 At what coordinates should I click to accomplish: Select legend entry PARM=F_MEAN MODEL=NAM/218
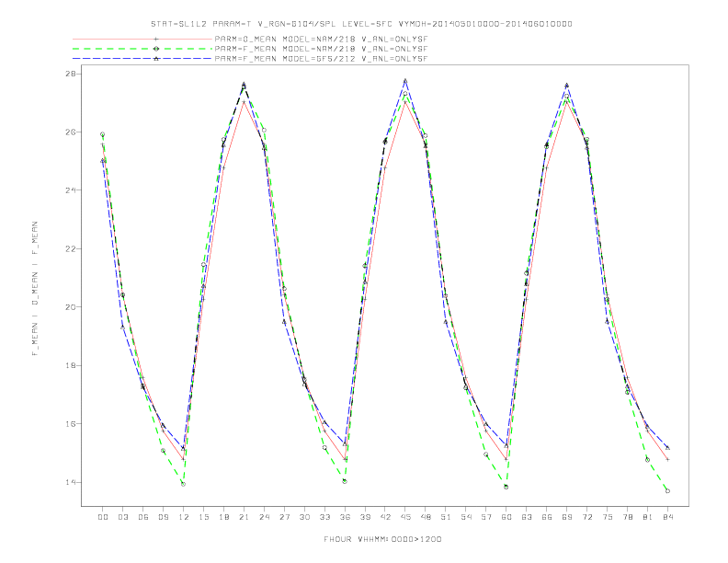tap(321, 49)
